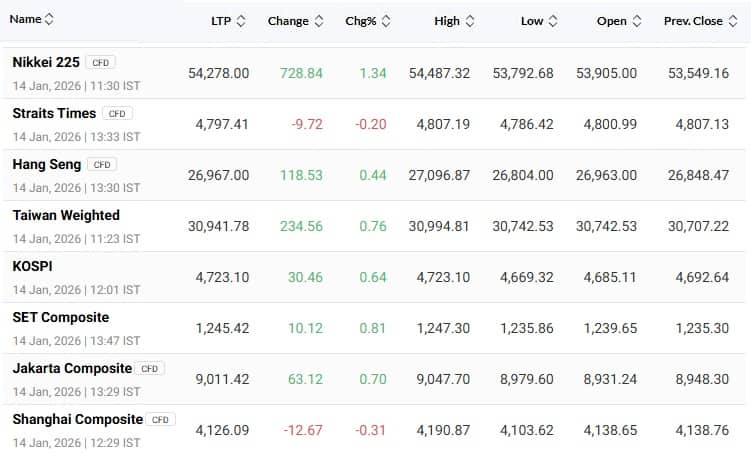Open the Straits Times index link

[54, 114]
